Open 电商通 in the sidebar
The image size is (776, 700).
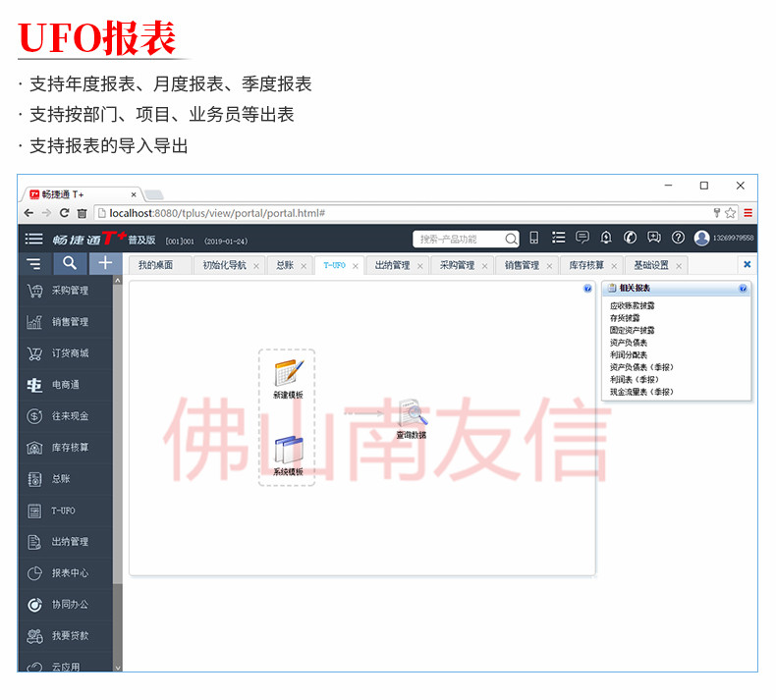coord(66,385)
